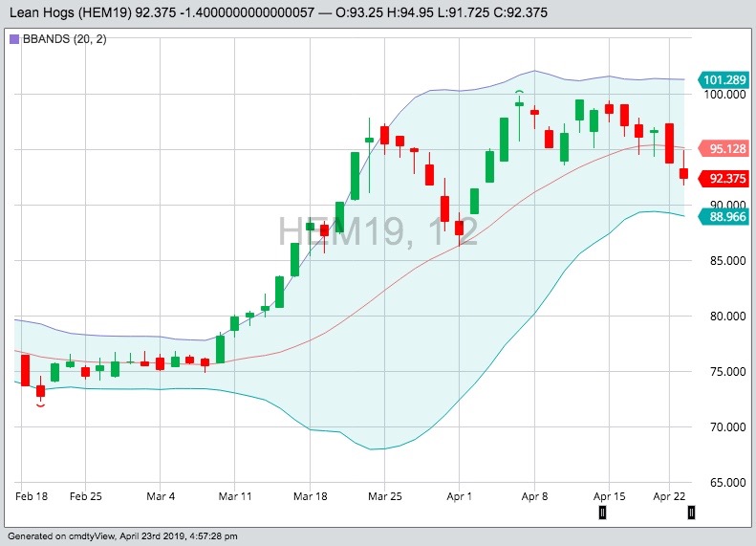Click the right range handle below Apr 22

point(691,513)
